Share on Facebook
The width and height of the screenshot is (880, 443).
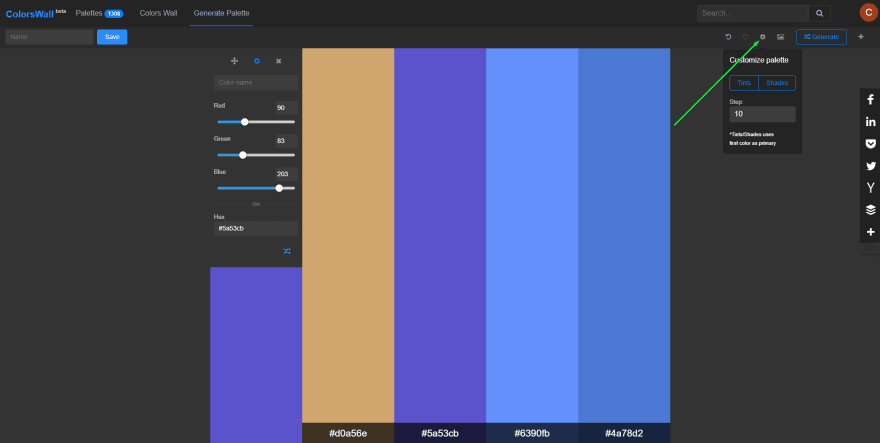(x=870, y=99)
